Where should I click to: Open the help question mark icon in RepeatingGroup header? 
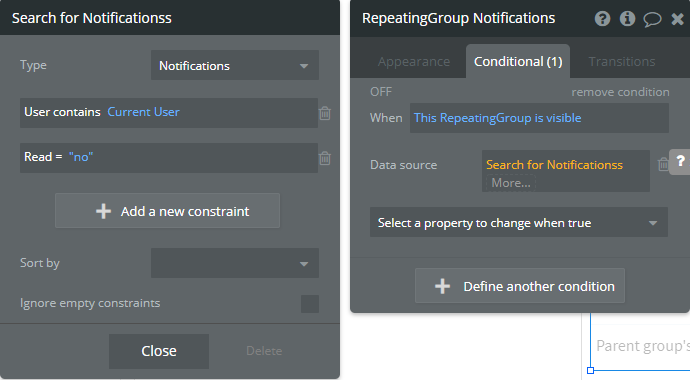coord(602,18)
